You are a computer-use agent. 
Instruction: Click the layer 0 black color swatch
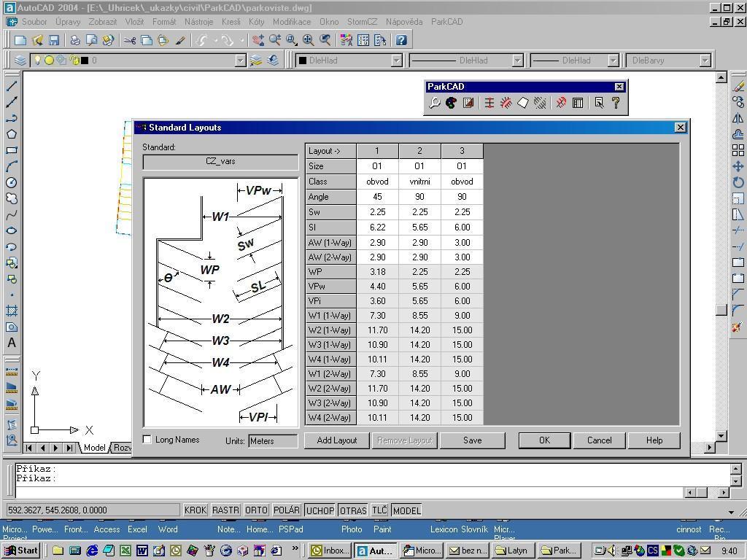[x=85, y=61]
